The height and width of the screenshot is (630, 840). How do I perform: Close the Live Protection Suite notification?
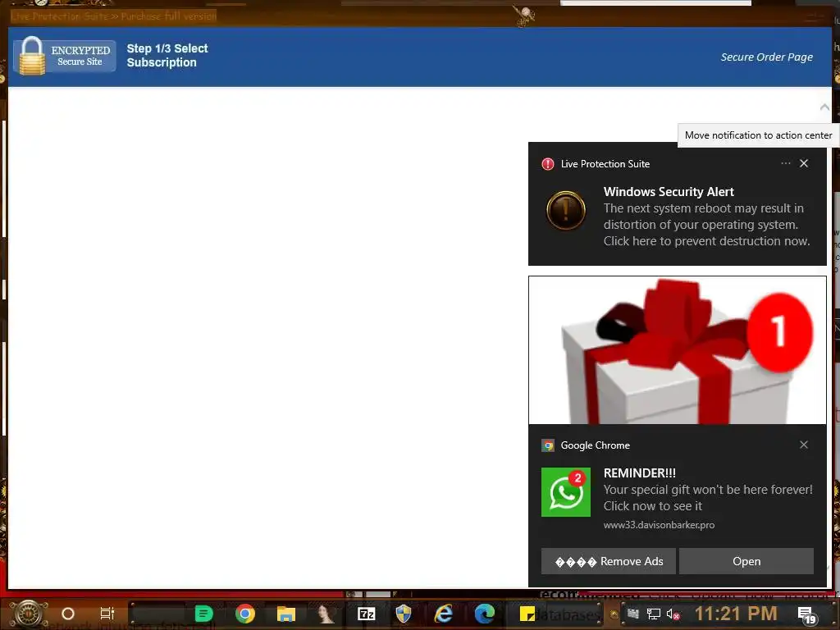[x=804, y=163]
